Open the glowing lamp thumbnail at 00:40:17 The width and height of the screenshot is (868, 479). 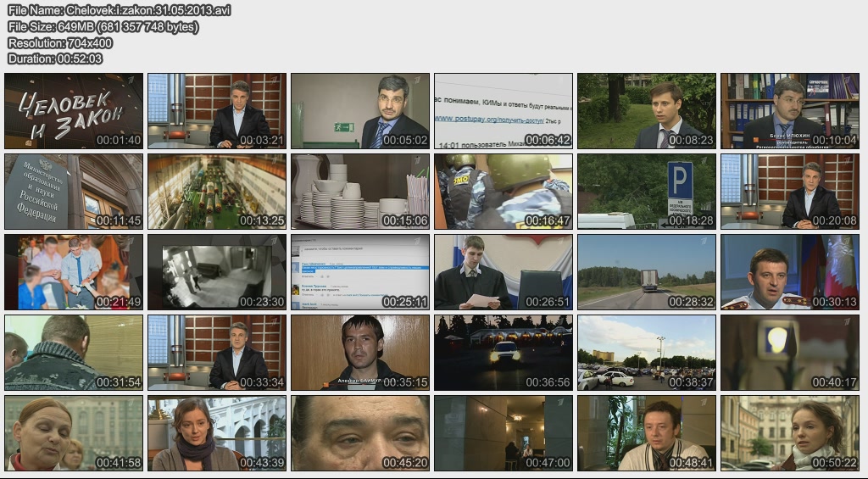(790, 353)
